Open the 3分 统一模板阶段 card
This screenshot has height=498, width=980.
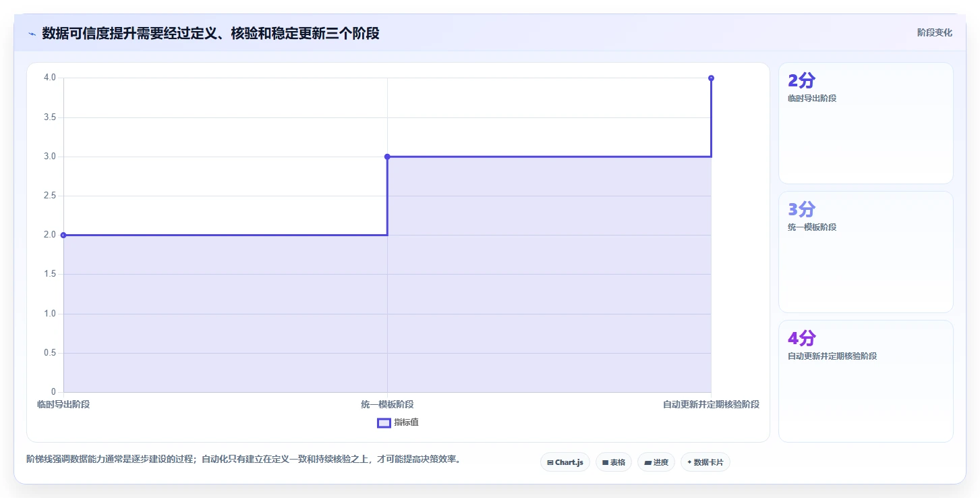[866, 252]
